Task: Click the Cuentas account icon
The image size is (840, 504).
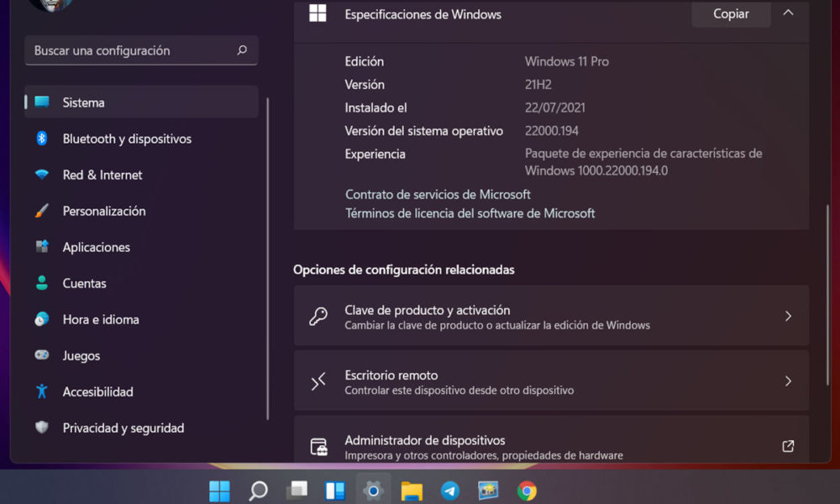Action: tap(44, 283)
